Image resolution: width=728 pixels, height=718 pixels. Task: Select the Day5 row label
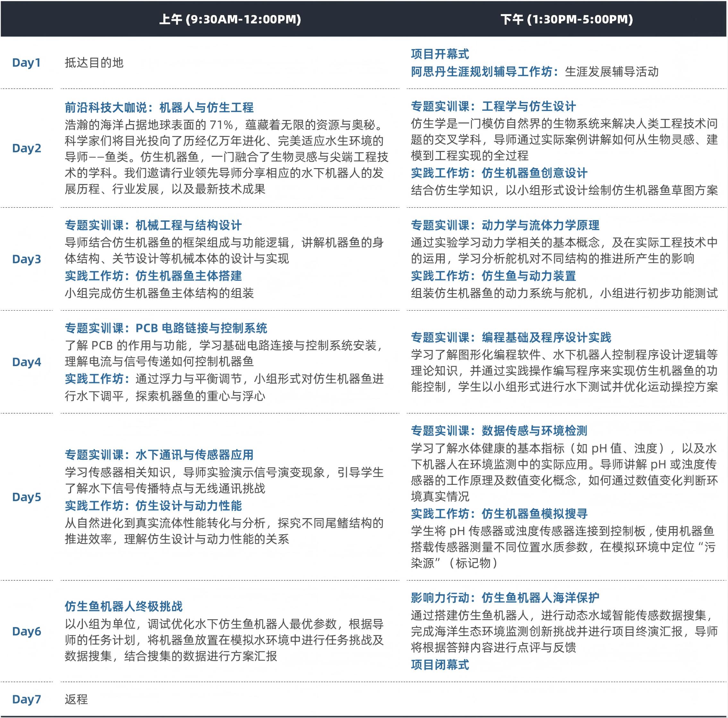coord(26,497)
